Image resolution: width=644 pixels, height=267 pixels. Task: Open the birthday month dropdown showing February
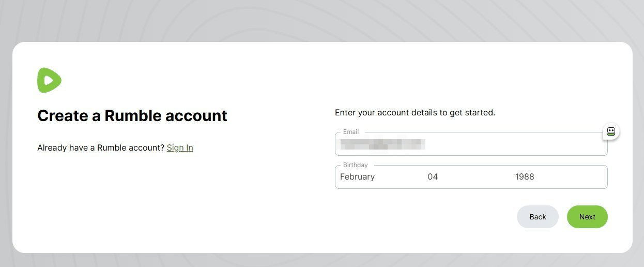point(378,177)
